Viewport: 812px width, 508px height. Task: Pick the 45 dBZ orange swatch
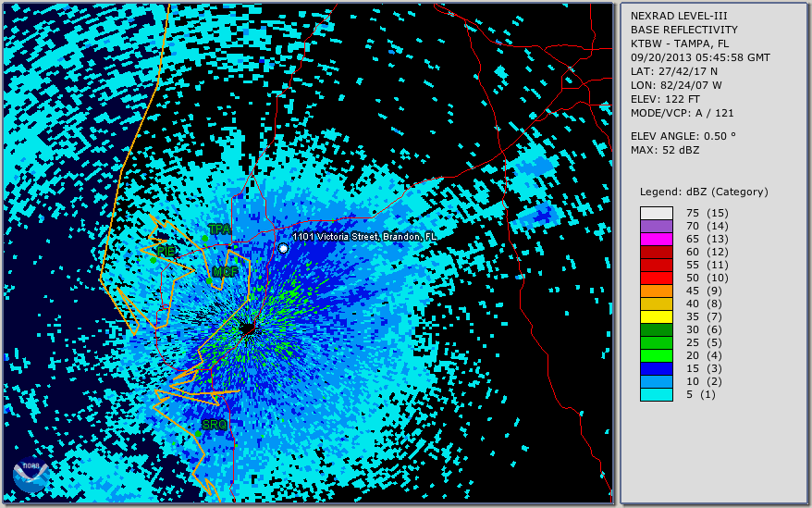coord(656,291)
